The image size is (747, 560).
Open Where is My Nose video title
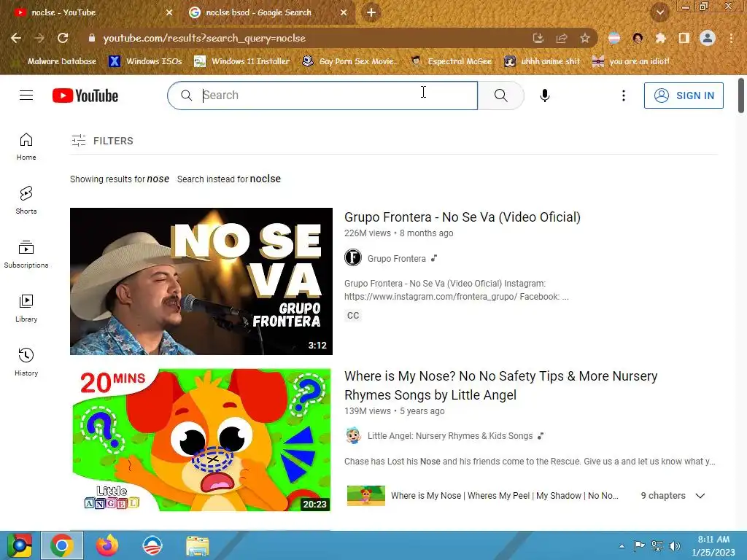tap(500, 385)
